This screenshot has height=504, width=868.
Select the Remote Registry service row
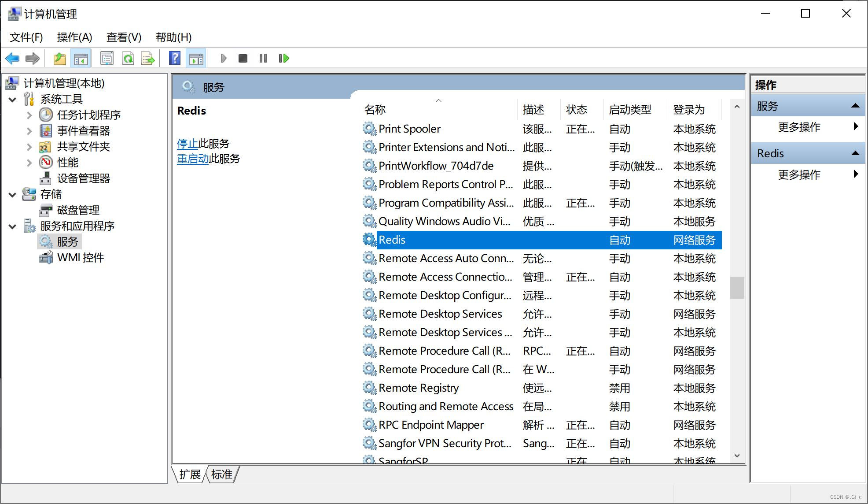418,388
